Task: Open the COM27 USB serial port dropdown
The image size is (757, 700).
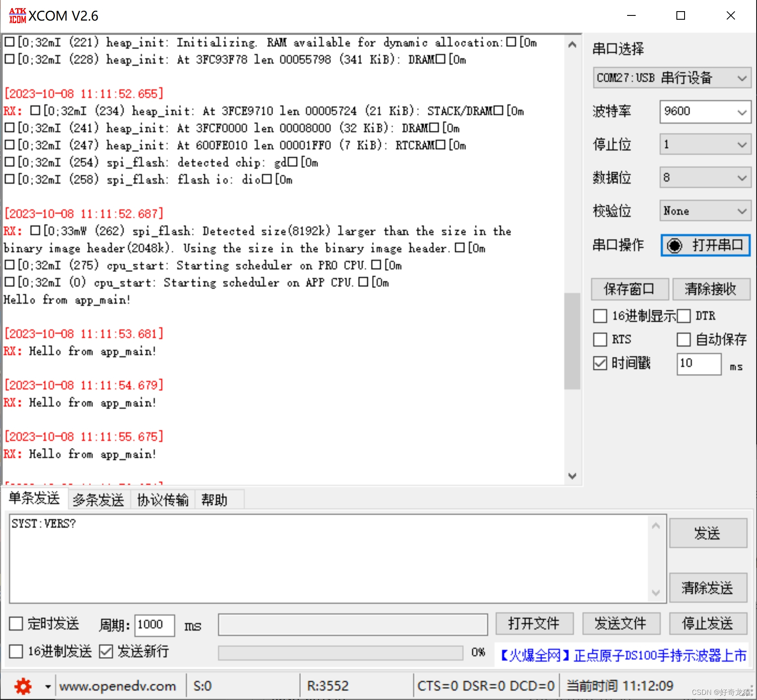Action: (672, 78)
